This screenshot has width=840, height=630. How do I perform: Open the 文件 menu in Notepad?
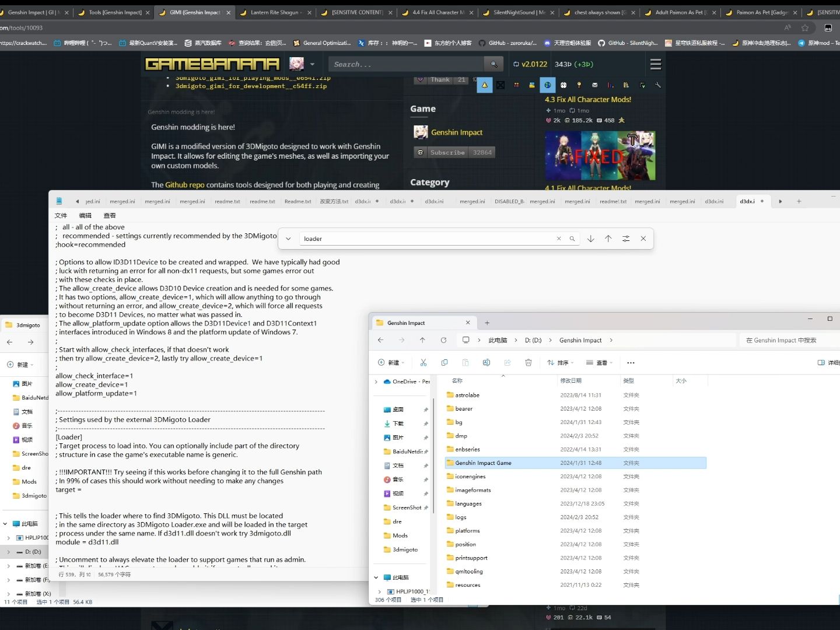coord(61,215)
